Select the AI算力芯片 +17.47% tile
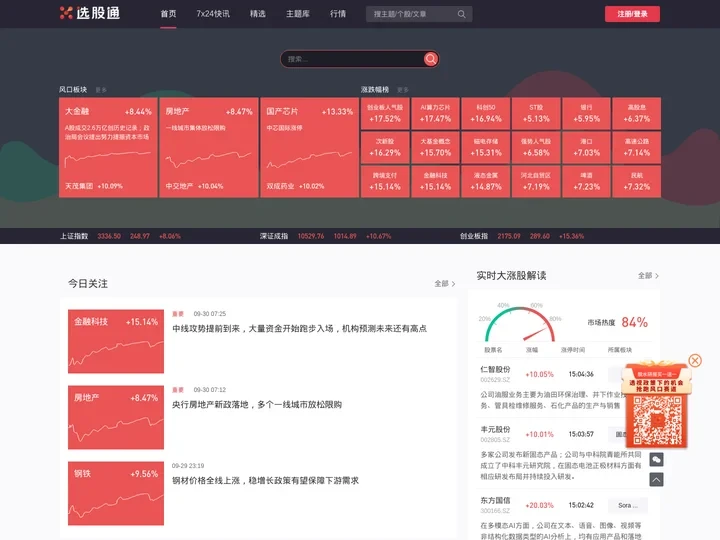Screen dimensions: 720x540 tap(435, 113)
